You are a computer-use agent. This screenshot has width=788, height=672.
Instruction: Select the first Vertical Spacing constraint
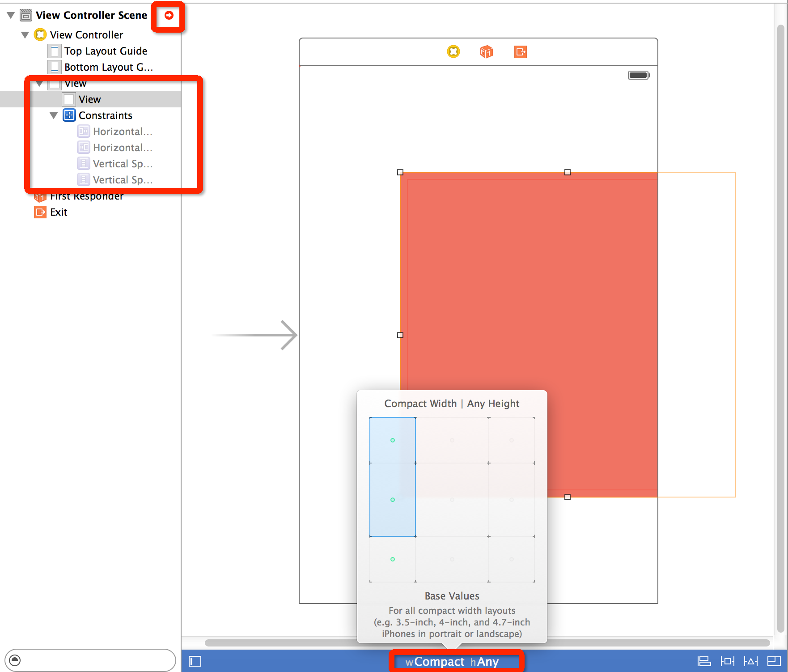pyautogui.click(x=123, y=163)
